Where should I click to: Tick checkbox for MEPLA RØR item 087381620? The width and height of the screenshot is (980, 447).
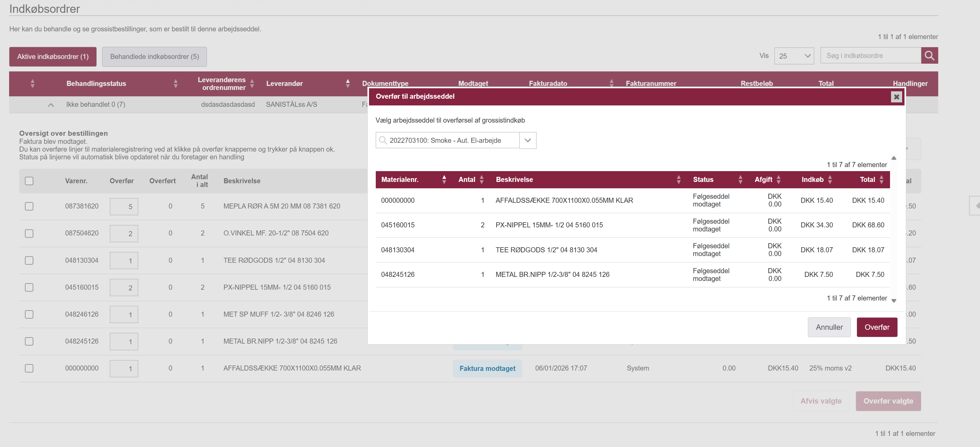click(x=29, y=206)
